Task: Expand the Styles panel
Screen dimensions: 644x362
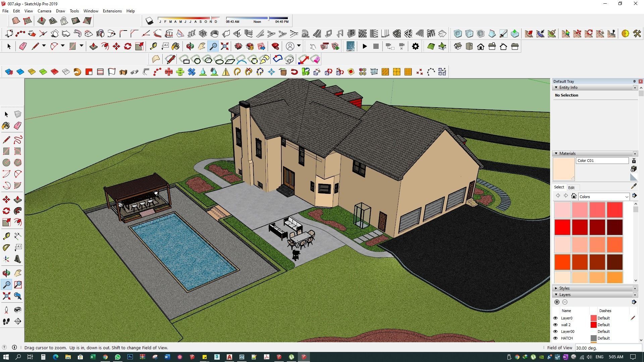Action: point(556,288)
